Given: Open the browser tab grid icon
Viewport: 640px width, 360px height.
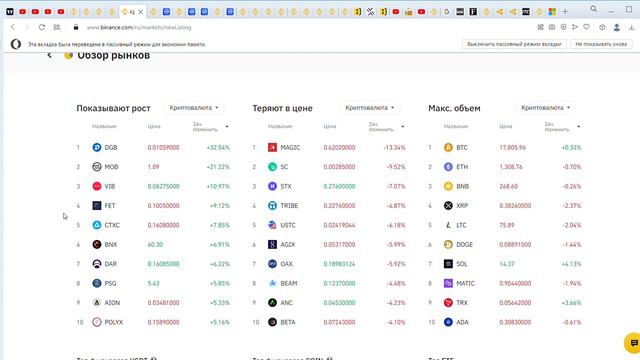Looking at the screenshot, I should click(57, 27).
